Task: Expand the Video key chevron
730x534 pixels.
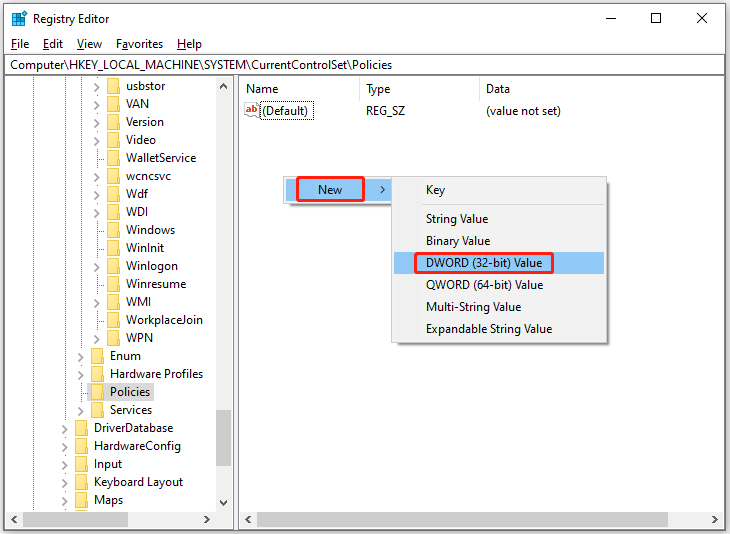Action: point(96,141)
